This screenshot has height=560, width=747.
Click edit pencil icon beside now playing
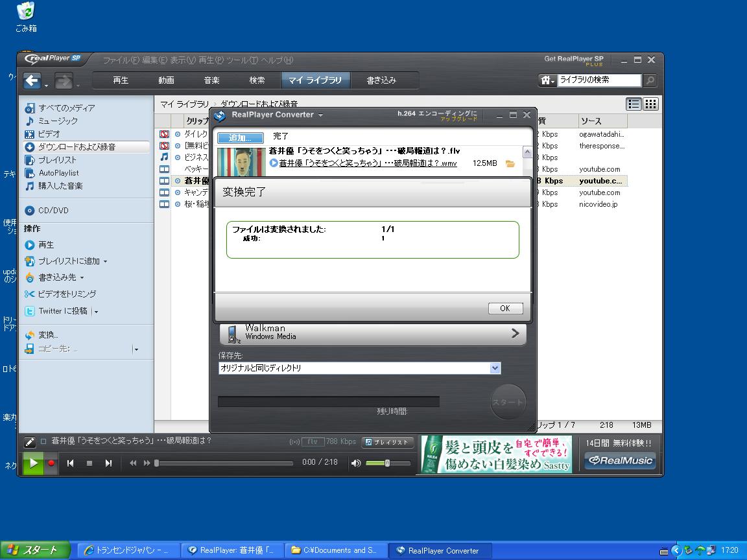click(x=30, y=443)
